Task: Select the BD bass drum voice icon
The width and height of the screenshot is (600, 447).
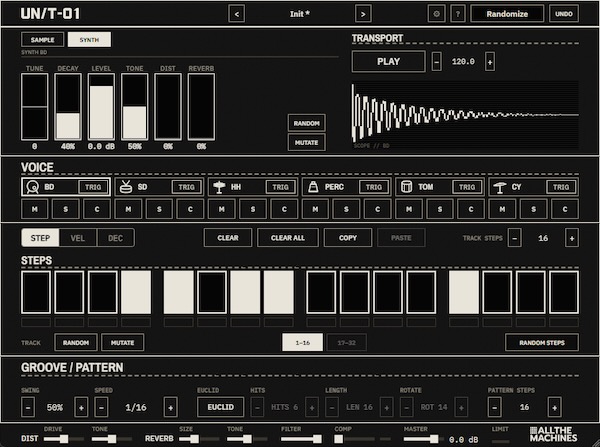Action: coord(33,187)
